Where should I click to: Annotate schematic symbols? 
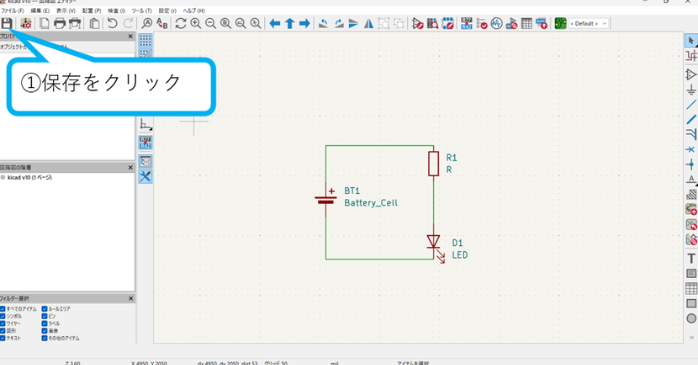point(467,23)
